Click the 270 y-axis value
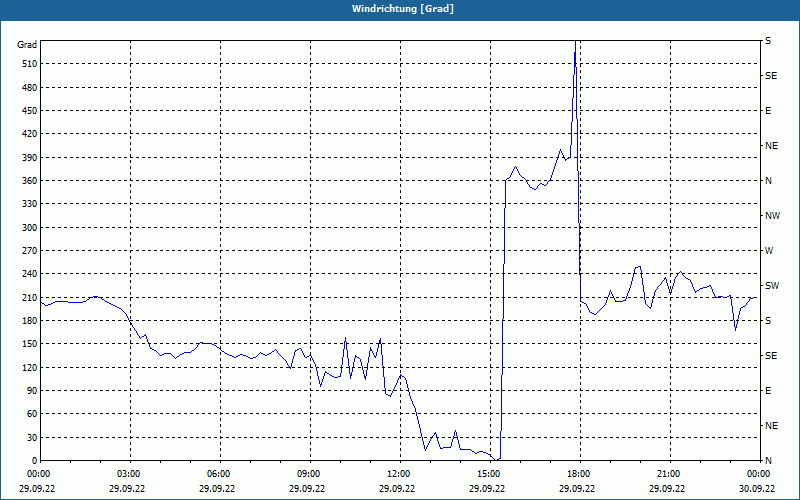This screenshot has height=500, width=800. [x=30, y=251]
